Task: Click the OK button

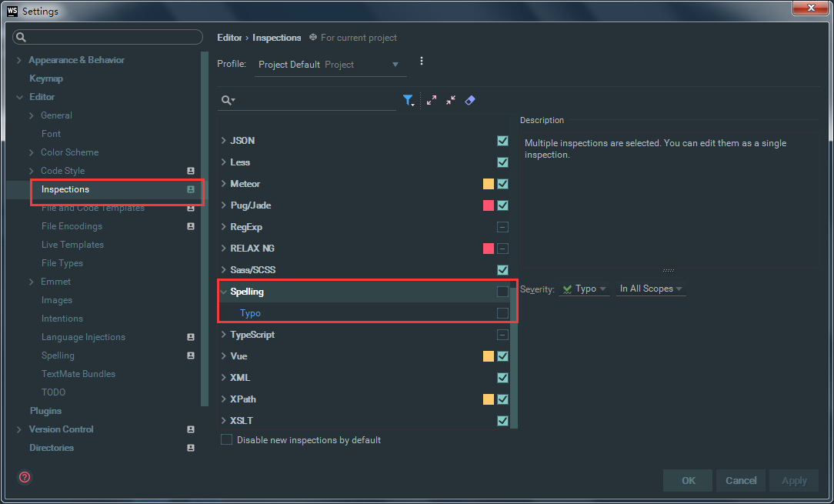Action: click(688, 481)
